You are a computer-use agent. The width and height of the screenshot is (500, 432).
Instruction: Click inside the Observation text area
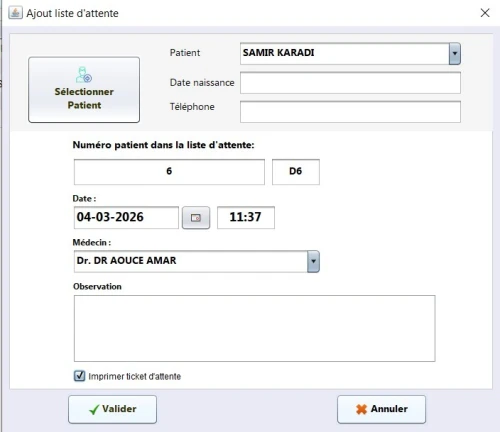tap(255, 328)
